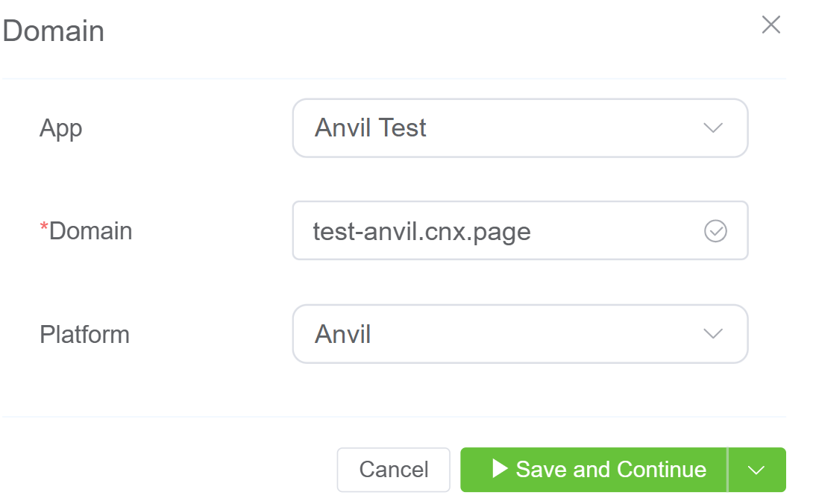Click the Domain dialog title text
The height and width of the screenshot is (504, 813).
pyautogui.click(x=54, y=31)
